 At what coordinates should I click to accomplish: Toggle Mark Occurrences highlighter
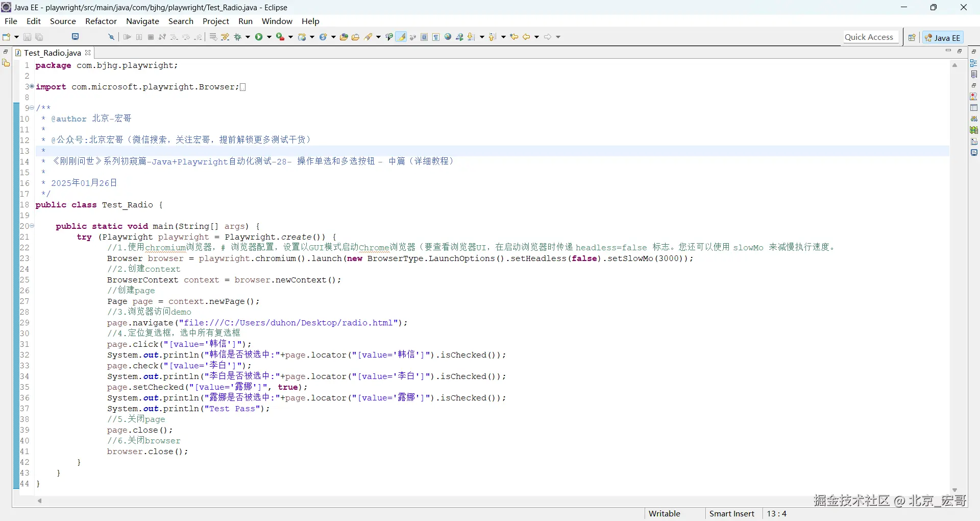pos(402,37)
